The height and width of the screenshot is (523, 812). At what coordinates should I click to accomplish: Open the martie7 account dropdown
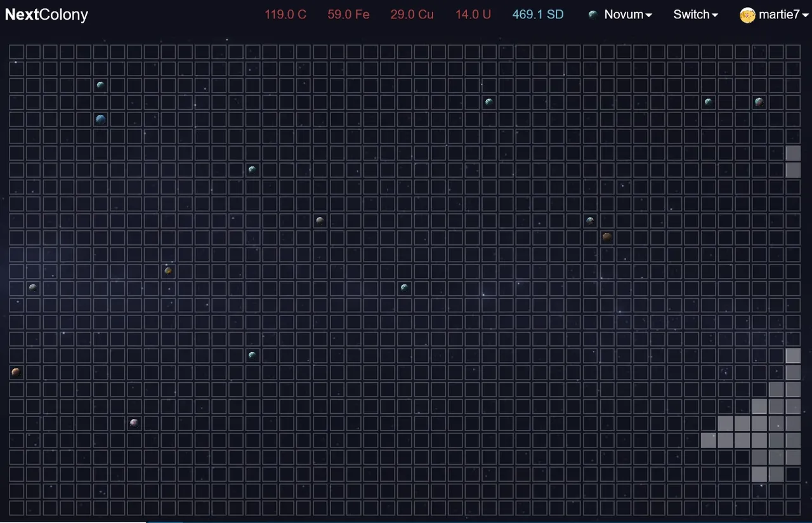775,15
